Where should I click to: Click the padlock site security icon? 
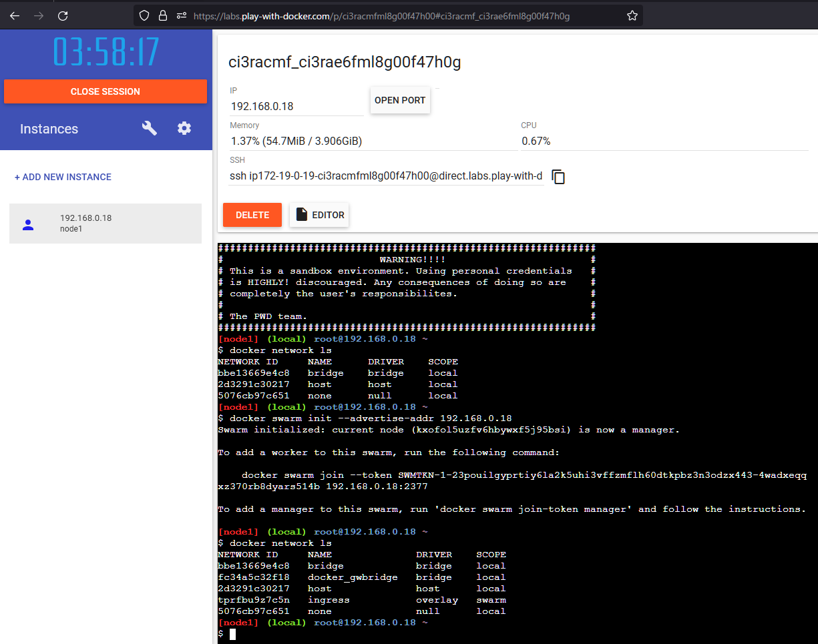(162, 15)
